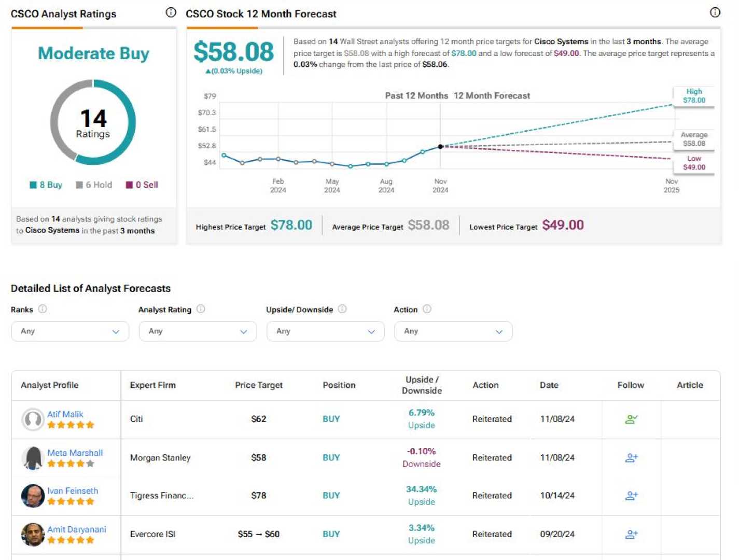739x560 pixels.
Task: Follow analyst Ivan Feinseth
Action: click(x=631, y=496)
